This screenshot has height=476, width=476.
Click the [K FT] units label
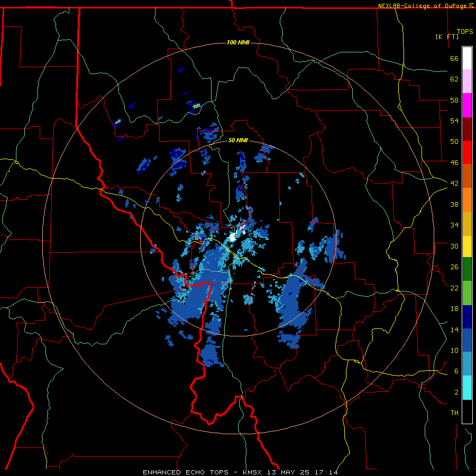pos(447,36)
